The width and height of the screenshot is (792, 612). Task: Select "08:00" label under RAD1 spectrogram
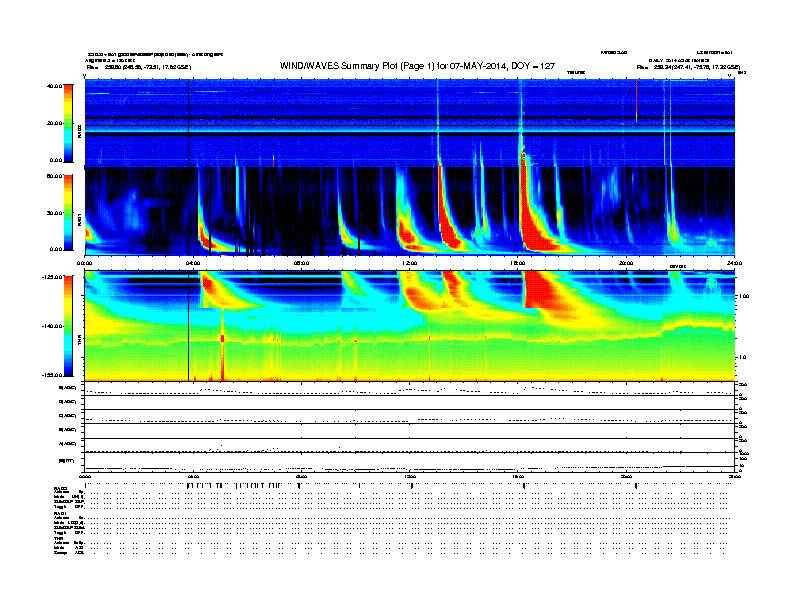302,263
